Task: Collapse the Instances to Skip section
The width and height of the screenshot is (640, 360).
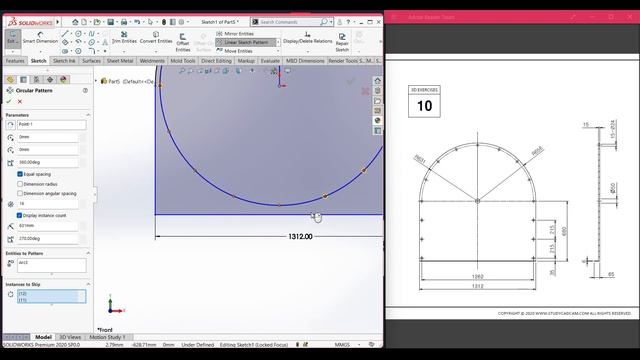Action: point(88,284)
